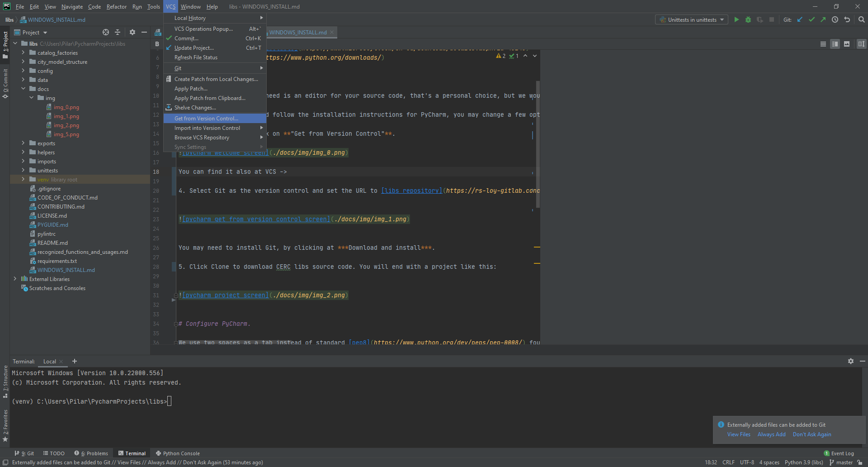Click Git commit green checkmark toolbar icon
Image resolution: width=868 pixels, height=467 pixels.
(811, 19)
